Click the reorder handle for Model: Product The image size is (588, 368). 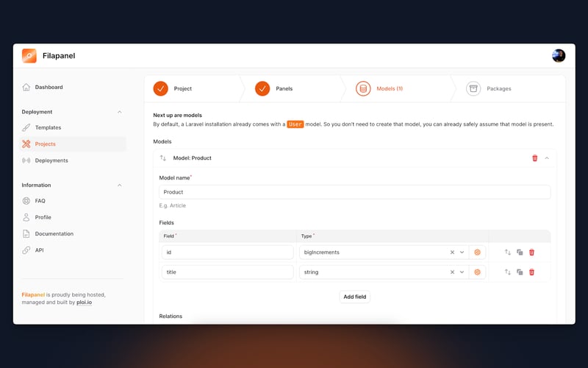coord(162,158)
